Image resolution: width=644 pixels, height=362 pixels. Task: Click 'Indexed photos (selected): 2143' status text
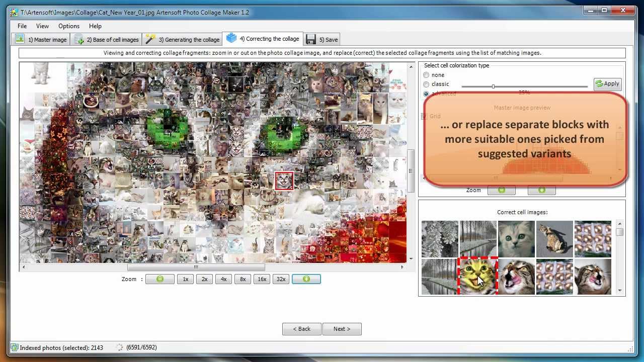pyautogui.click(x=61, y=347)
